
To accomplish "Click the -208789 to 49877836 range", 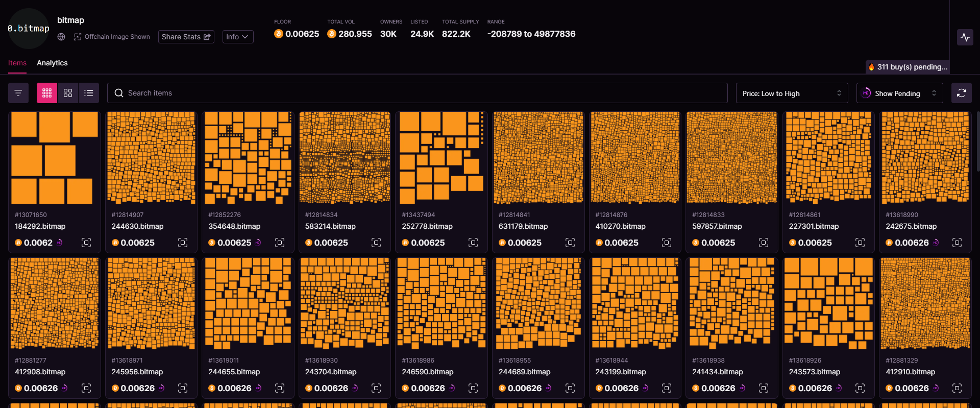I will click(531, 34).
